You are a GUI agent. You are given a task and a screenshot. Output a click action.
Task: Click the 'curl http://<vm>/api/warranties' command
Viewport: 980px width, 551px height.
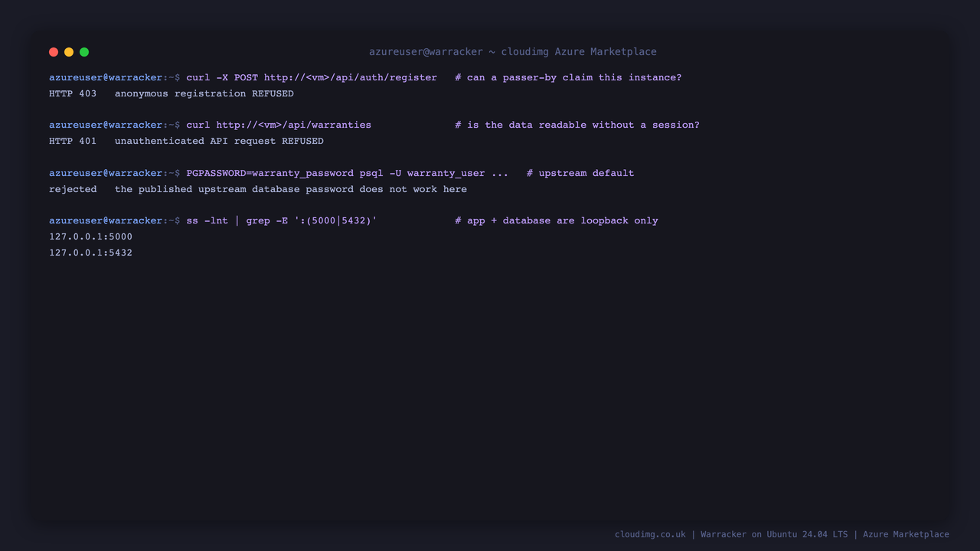coord(279,125)
